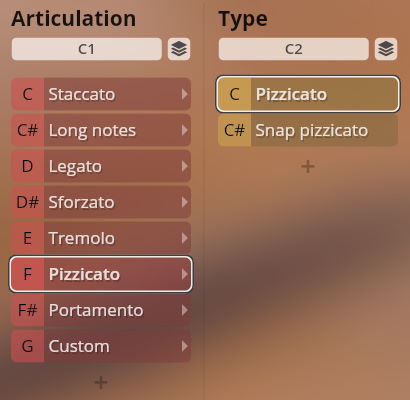Toggle the Tremolo articulation

click(101, 238)
